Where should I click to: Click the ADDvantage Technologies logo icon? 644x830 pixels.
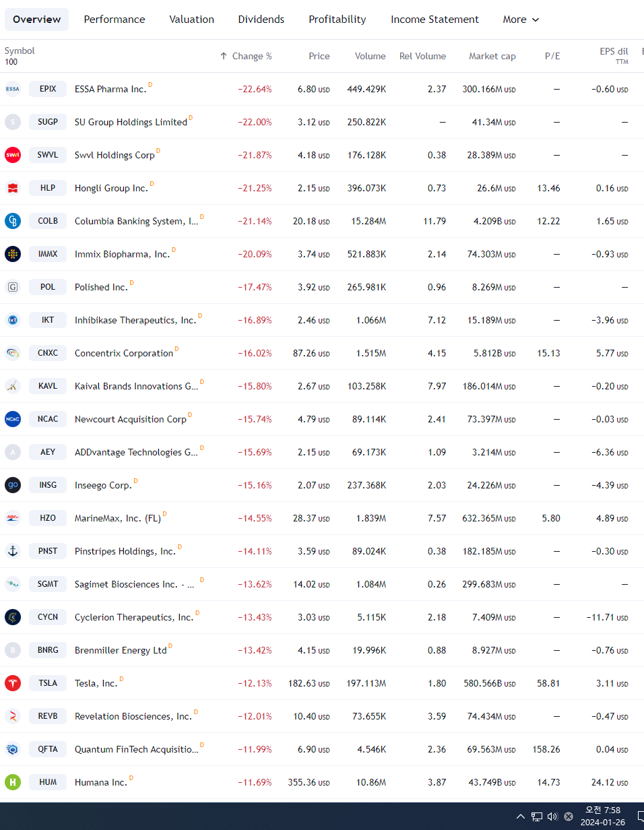point(13,452)
